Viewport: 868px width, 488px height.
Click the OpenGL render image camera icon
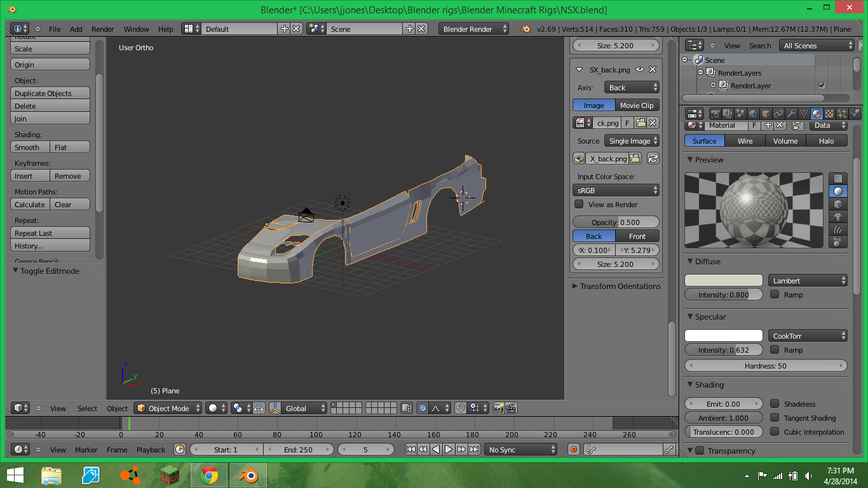coord(499,408)
